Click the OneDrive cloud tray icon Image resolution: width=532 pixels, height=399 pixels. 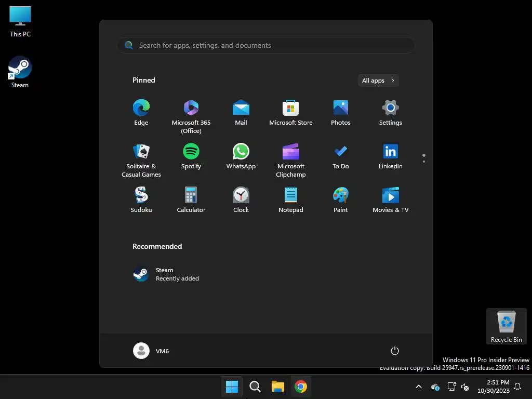[435, 387]
